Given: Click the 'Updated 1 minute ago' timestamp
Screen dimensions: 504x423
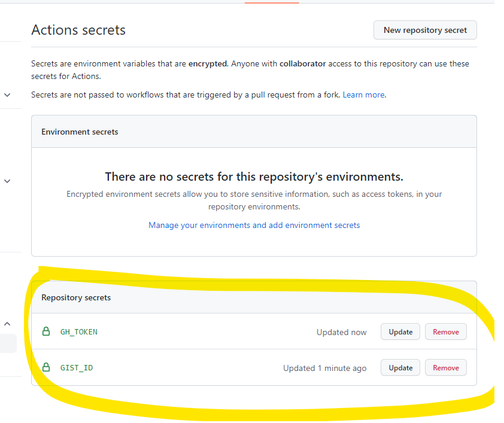Looking at the screenshot, I should coord(324,368).
